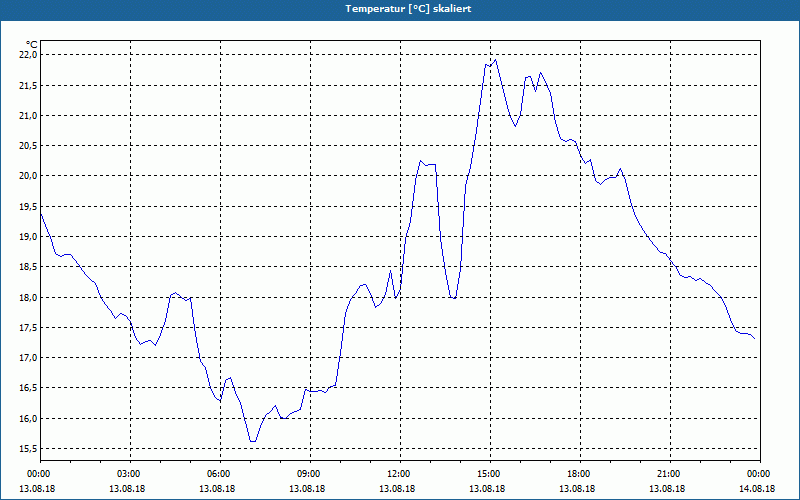Select the 18,5 y-axis value
The width and height of the screenshot is (800, 500).
pos(30,267)
